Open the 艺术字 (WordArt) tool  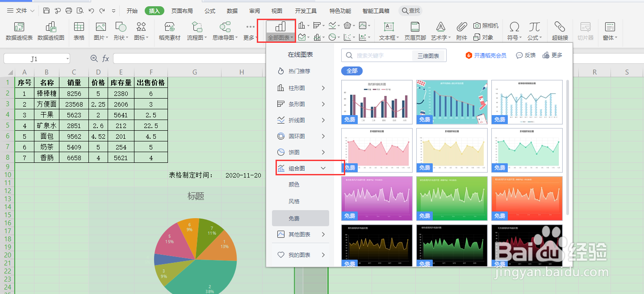439,30
